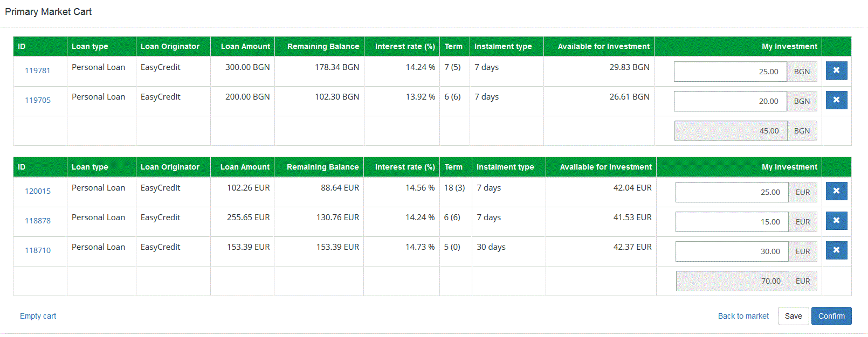This screenshot has height=337, width=868.
Task: Click the 42.04 EUR available amount
Action: coord(632,188)
